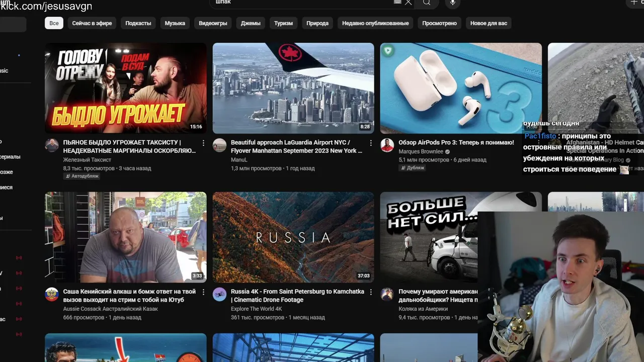The width and height of the screenshot is (644, 362).
Task: Click Explore The World 4K channel name
Action: point(256,309)
